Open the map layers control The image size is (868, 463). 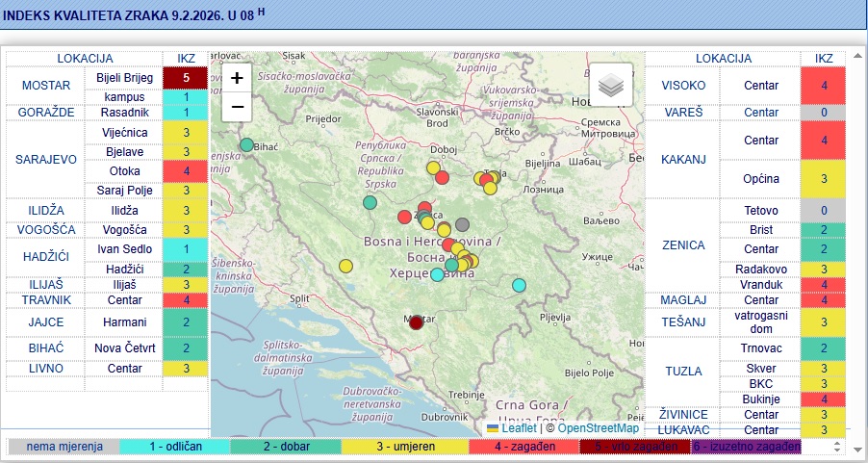click(x=611, y=85)
